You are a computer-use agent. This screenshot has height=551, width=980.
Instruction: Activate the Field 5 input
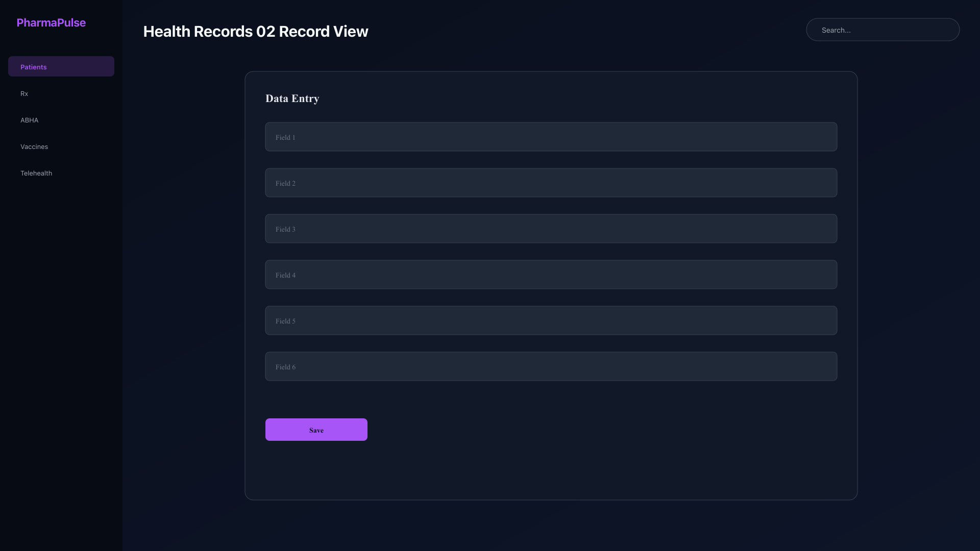coord(551,320)
